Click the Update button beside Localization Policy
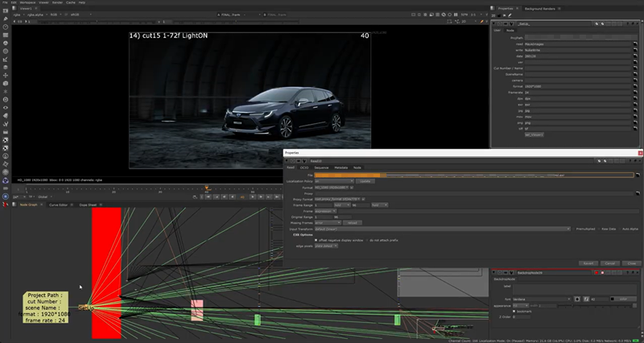 365,181
